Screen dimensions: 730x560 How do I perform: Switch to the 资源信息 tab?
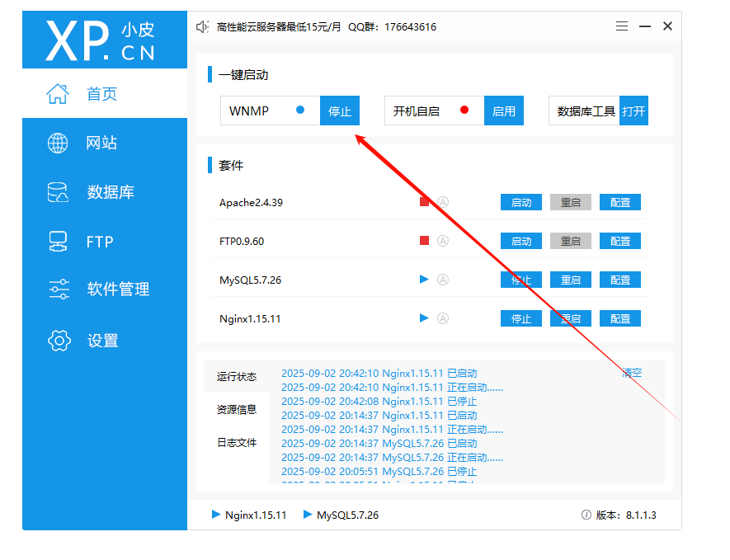coord(237,409)
